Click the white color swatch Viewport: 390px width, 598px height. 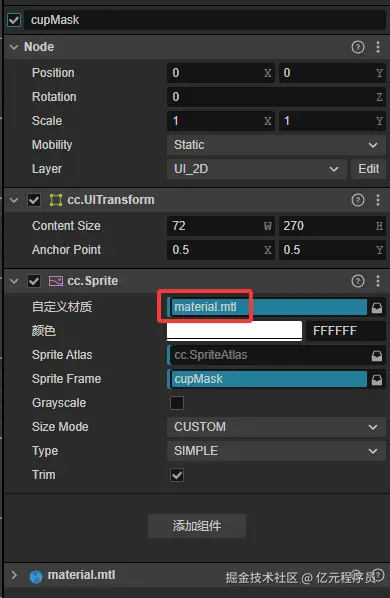click(234, 330)
